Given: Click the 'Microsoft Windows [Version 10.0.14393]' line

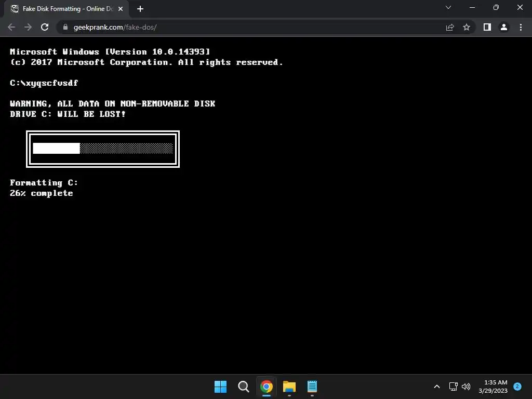Looking at the screenshot, I should 110,51.
